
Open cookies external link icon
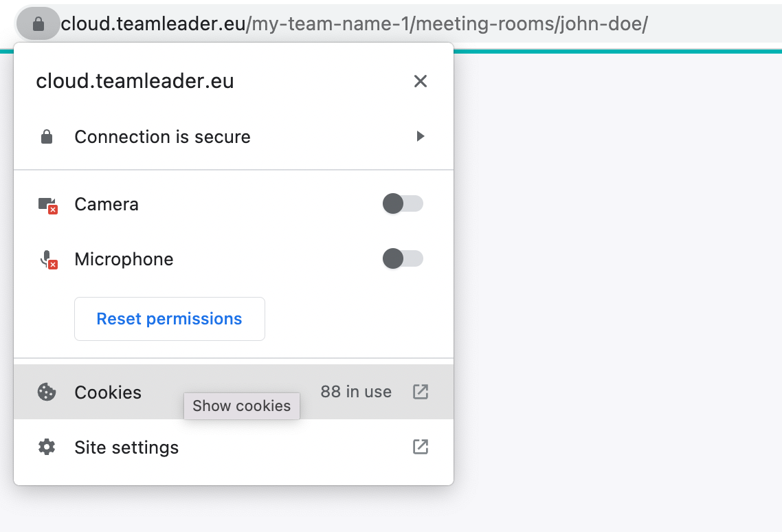click(x=421, y=392)
